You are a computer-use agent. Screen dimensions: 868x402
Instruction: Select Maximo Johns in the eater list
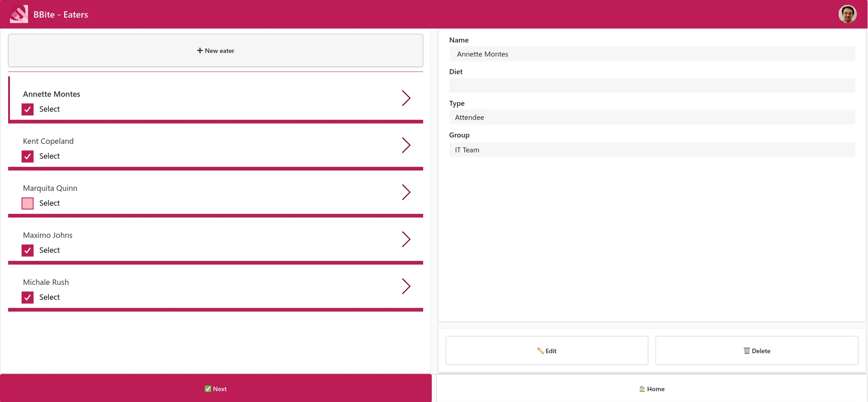pyautogui.click(x=48, y=235)
